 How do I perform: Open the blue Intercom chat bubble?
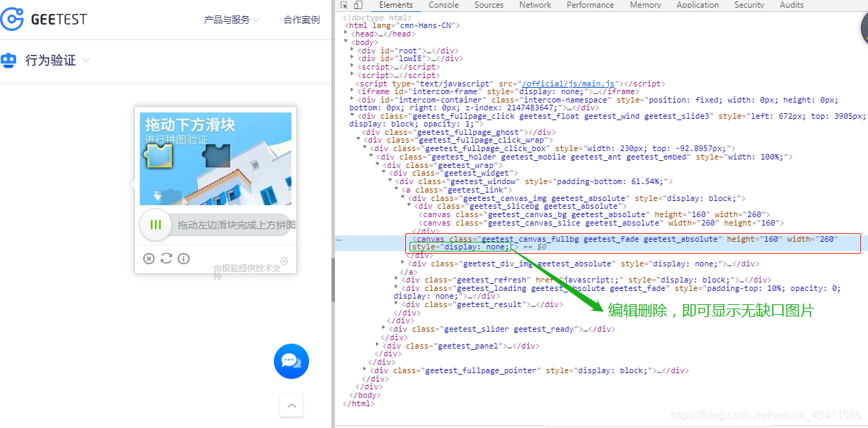pyautogui.click(x=291, y=361)
